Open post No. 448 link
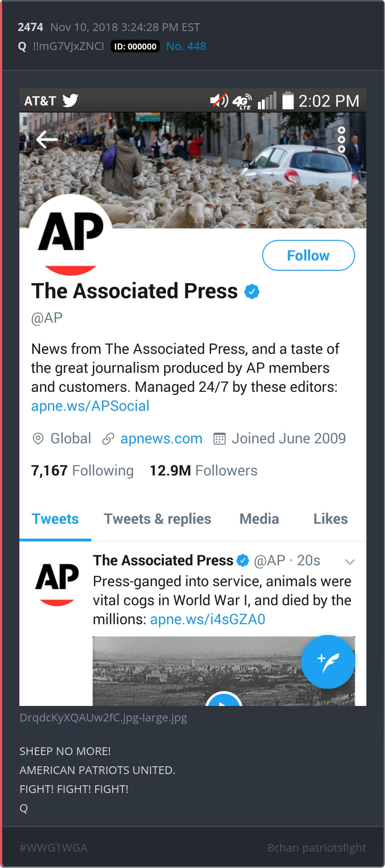Screen dimensions: 385x868 (186, 46)
